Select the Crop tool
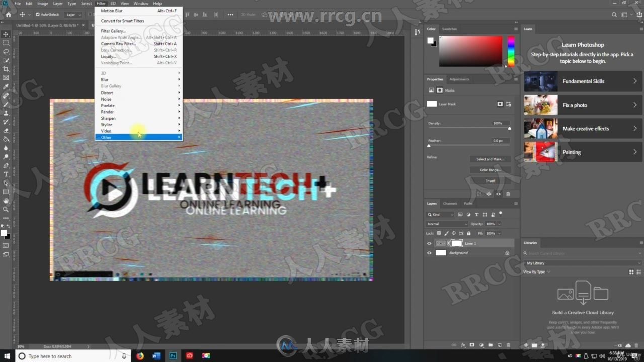 (6, 69)
